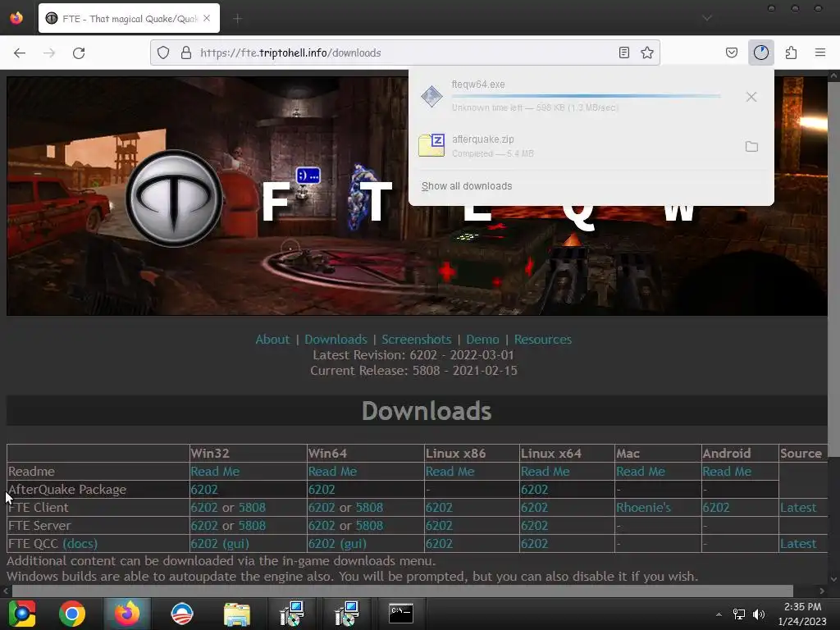Click the scroll right arrow on horizontal scrollbar

[822, 591]
